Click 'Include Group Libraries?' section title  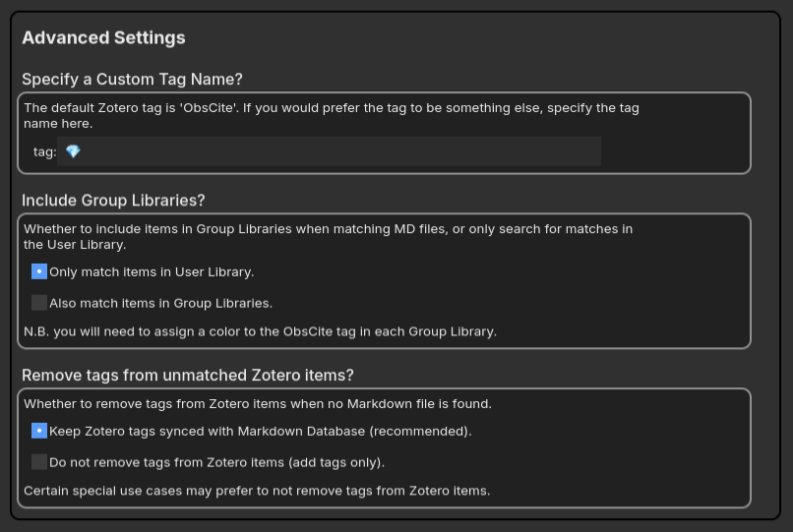[113, 201]
